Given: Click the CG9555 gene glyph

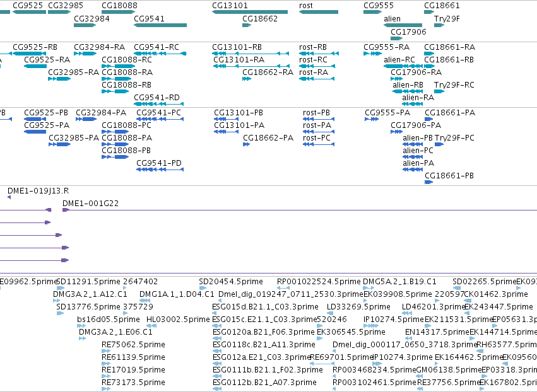Looking at the screenshot, I should [x=372, y=12].
